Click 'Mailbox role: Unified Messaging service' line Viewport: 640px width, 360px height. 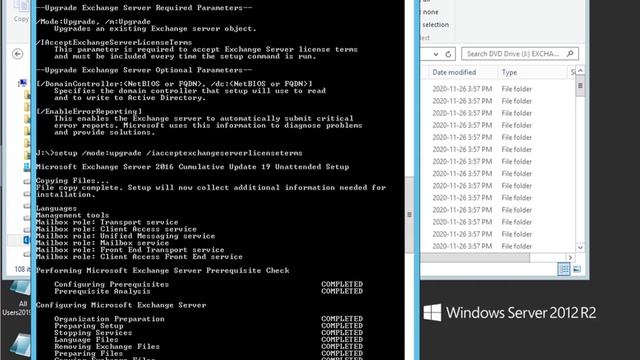125,236
